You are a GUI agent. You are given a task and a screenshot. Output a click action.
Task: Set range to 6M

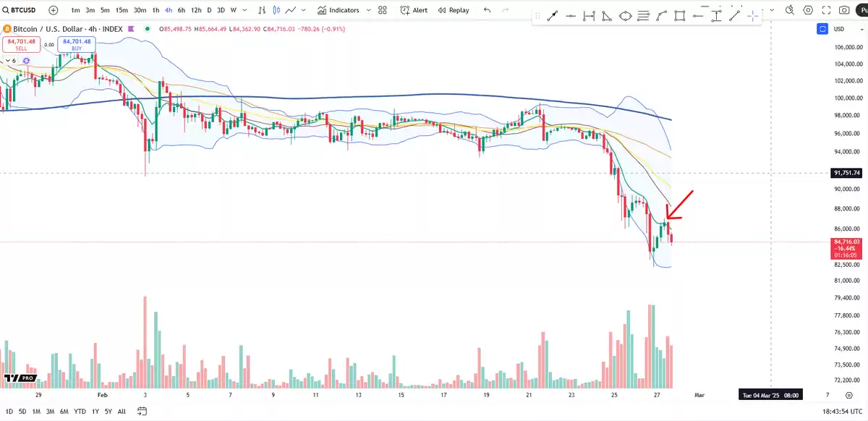[65, 412]
